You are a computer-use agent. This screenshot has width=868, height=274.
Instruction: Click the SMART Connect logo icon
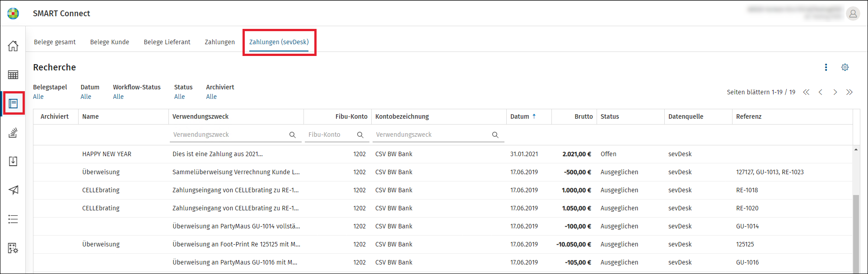click(13, 14)
